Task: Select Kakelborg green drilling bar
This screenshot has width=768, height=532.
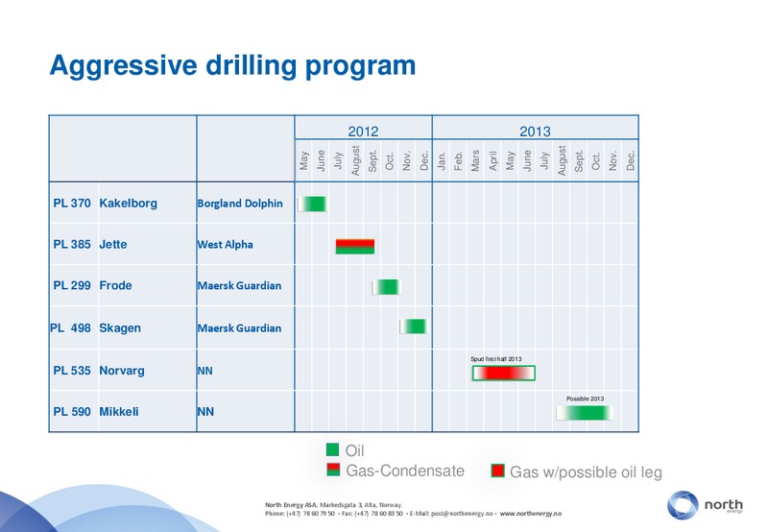Action: (313, 204)
